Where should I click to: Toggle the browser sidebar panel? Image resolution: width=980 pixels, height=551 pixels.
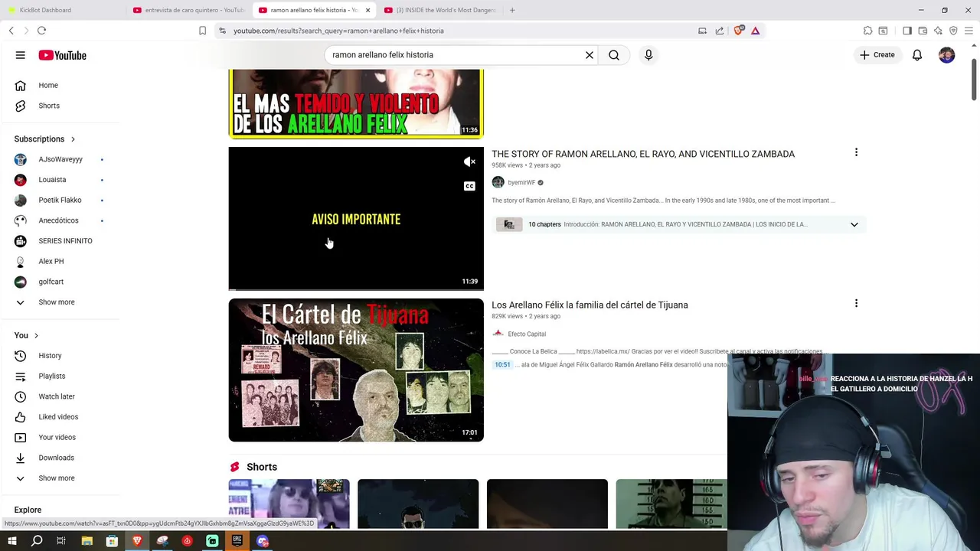(907, 31)
